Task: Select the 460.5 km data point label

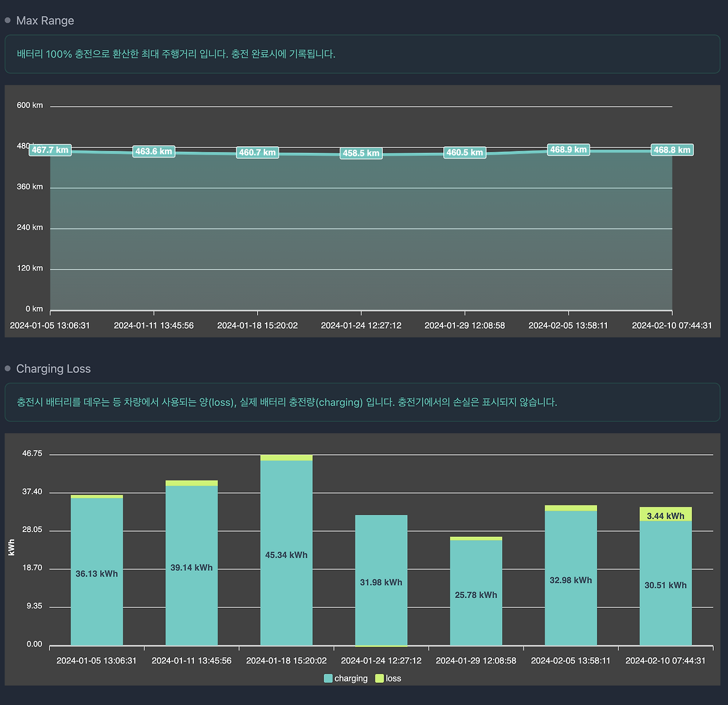Action: [x=465, y=152]
